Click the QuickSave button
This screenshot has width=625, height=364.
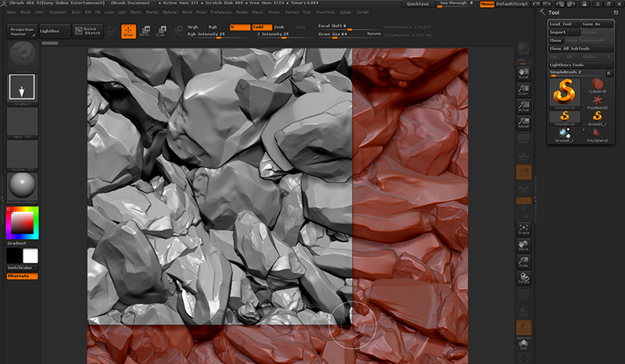coord(418,4)
